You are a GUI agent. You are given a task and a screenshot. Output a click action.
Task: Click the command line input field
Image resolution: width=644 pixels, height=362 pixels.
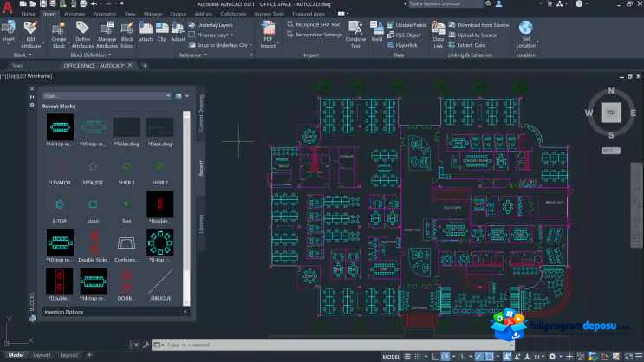[333, 345]
